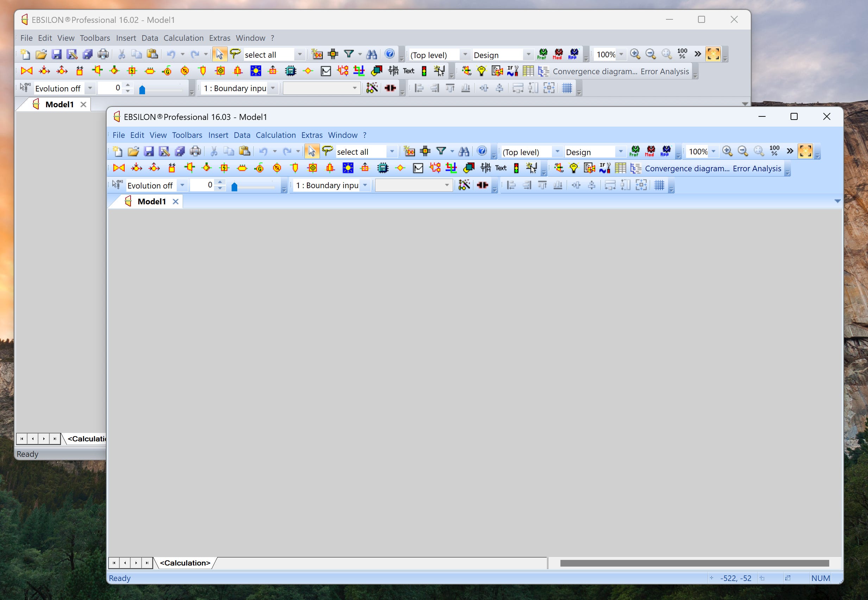Image resolution: width=868 pixels, height=600 pixels.
Task: Select the Model1 tab in the 16.03 window
Action: click(x=152, y=202)
